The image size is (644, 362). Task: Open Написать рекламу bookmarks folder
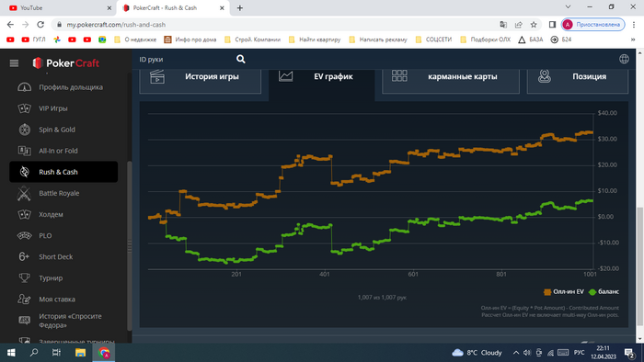(x=378, y=40)
